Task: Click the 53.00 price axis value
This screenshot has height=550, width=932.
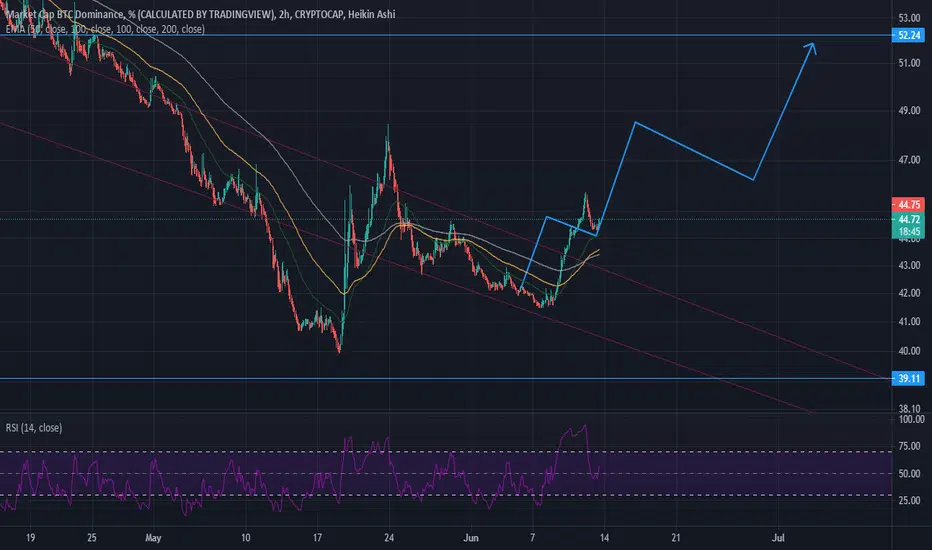Action: click(909, 17)
